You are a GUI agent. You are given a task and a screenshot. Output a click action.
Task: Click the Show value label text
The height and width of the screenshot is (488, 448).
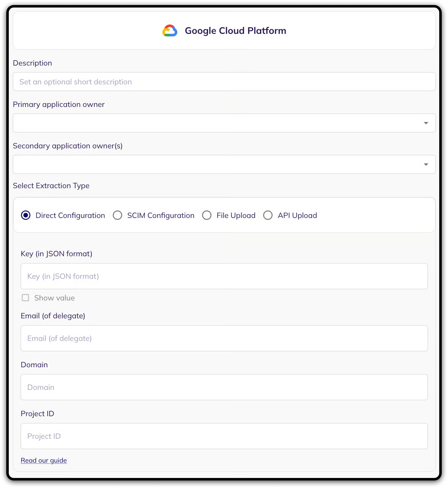click(x=55, y=298)
